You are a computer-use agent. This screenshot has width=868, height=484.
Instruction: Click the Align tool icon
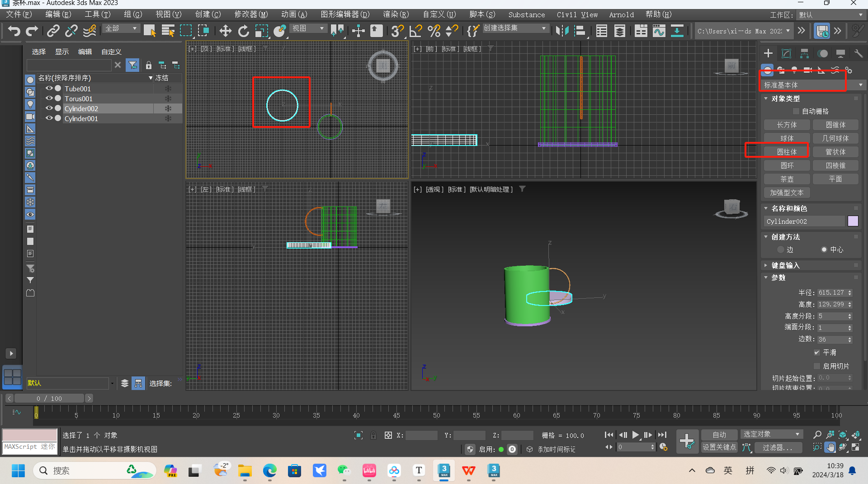(x=580, y=31)
